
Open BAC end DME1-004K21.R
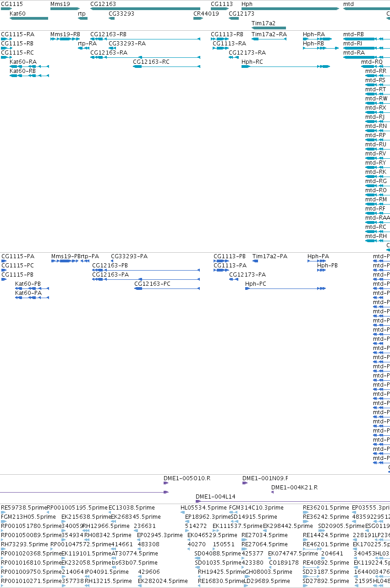[294, 488]
